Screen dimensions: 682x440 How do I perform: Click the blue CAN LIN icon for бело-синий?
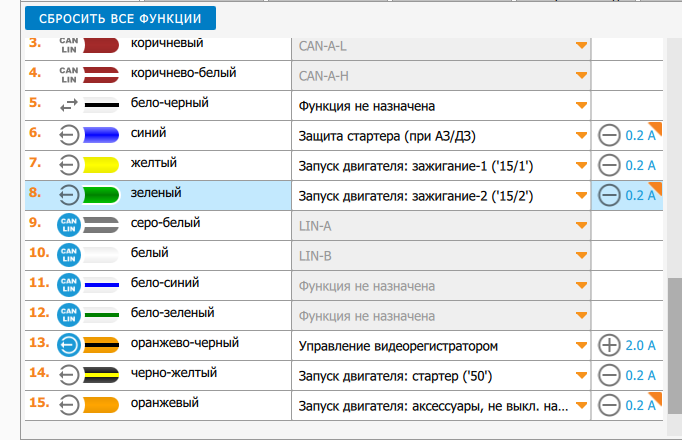(68, 285)
